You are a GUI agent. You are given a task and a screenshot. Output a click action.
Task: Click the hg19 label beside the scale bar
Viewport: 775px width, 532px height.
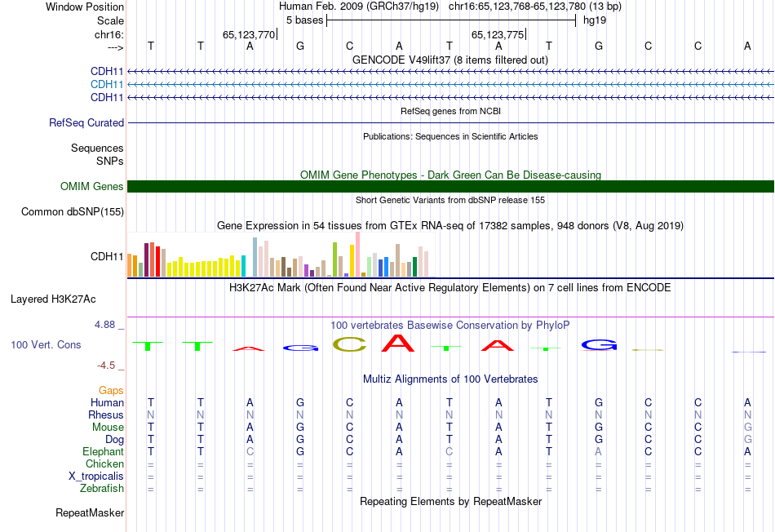[x=595, y=20]
